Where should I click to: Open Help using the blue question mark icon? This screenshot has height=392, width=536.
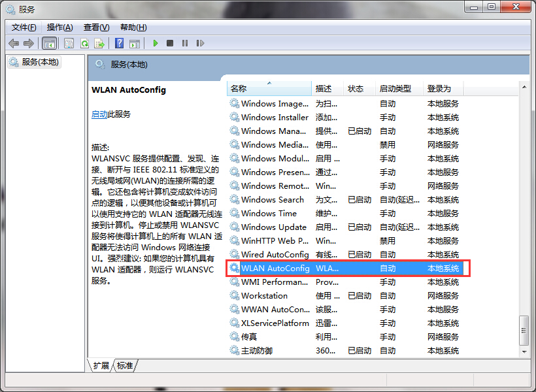tap(119, 43)
